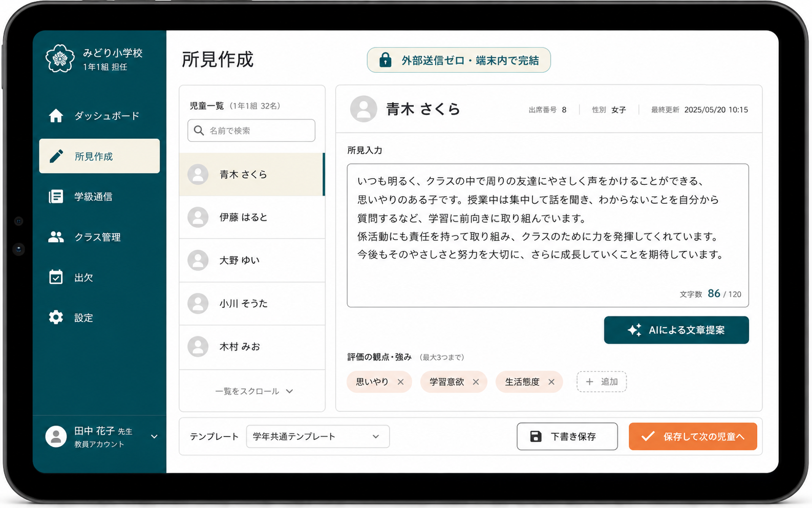Image resolution: width=812 pixels, height=508 pixels.
Task: Click 最終更新 2025/05/20 10:15 text
Action: click(699, 110)
